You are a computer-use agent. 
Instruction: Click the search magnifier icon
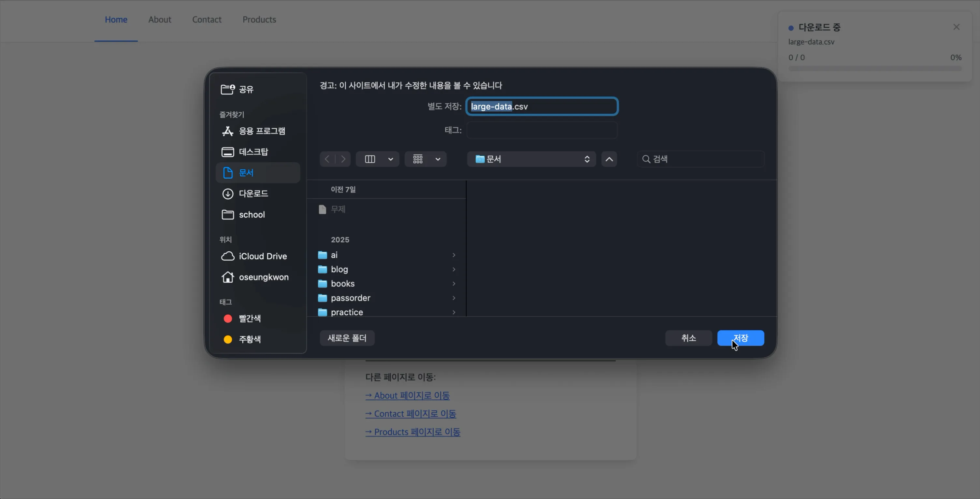coord(646,159)
